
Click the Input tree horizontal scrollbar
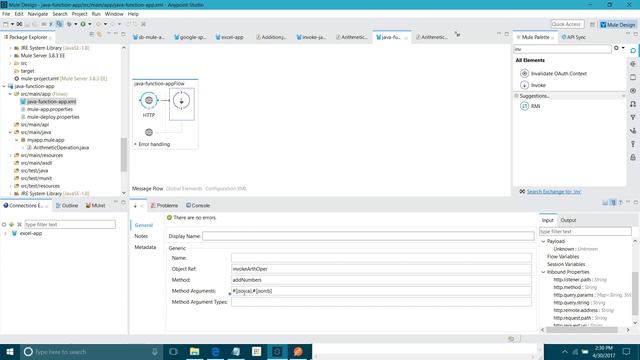[x=583, y=330]
